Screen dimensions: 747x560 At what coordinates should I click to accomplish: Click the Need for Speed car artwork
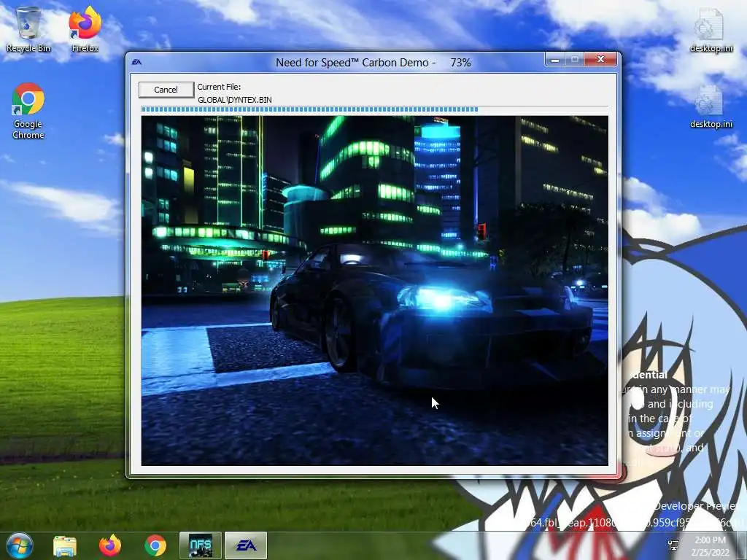tap(374, 290)
